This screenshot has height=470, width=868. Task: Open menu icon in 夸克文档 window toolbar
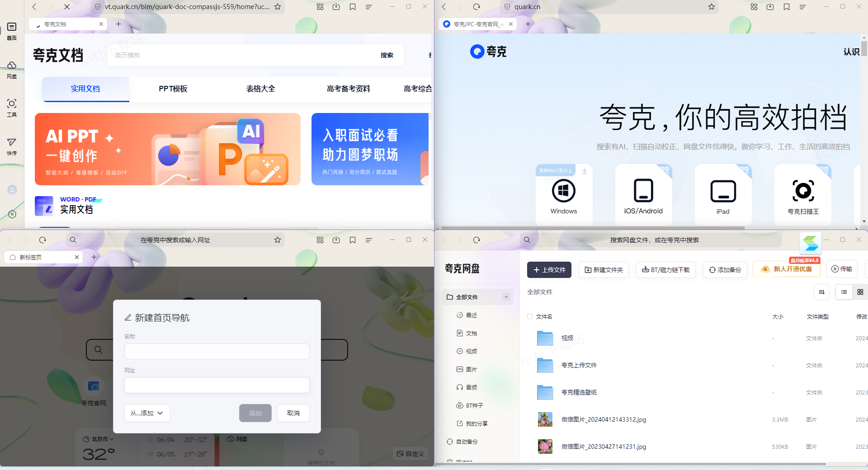coord(369,7)
